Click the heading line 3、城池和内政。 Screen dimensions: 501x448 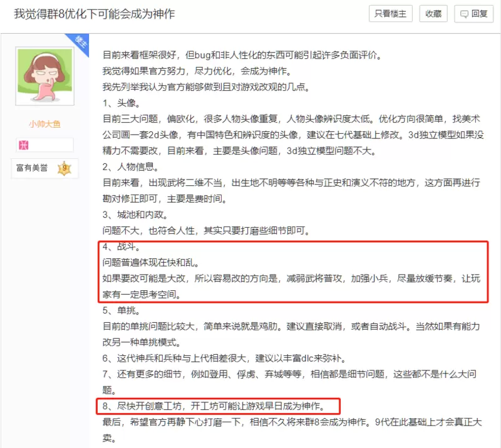135,215
